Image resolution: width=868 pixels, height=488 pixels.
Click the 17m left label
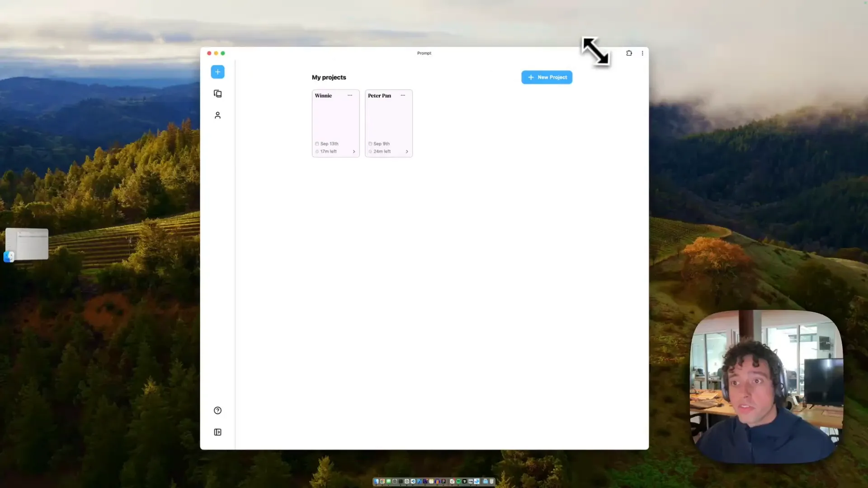pyautogui.click(x=328, y=151)
